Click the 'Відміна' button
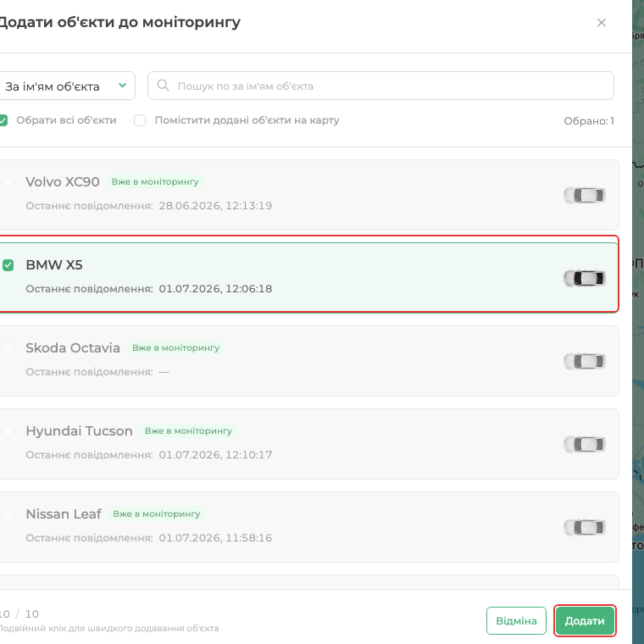Viewport: 644px width, 644px height. (516, 620)
